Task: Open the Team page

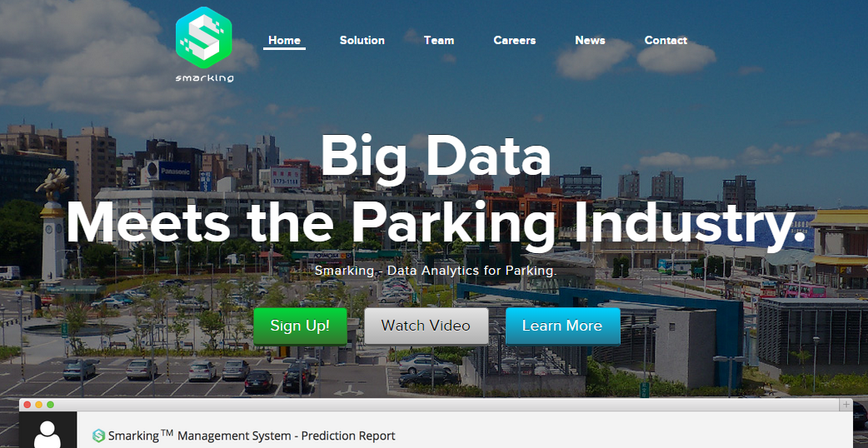Action: click(439, 40)
